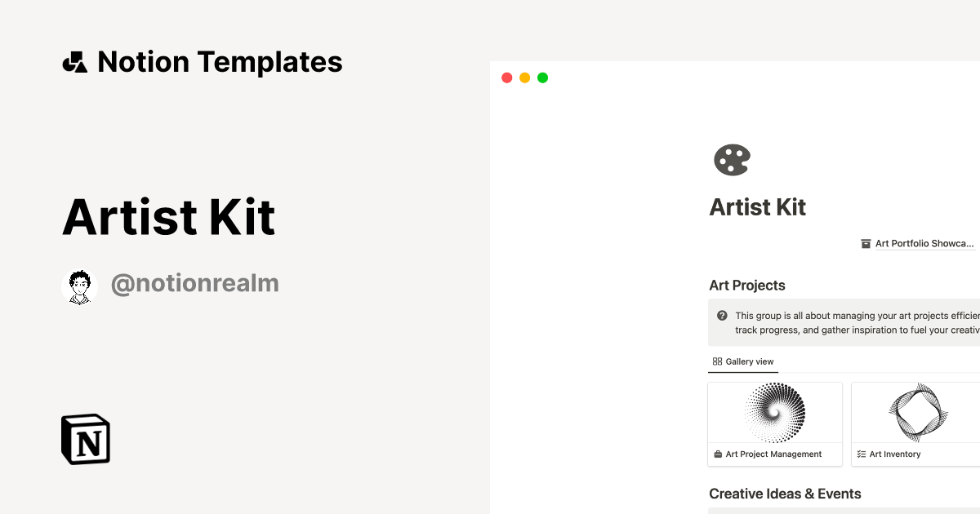Click the swirl artwork on Art Inventory card
This screenshot has height=514, width=980.
919,412
